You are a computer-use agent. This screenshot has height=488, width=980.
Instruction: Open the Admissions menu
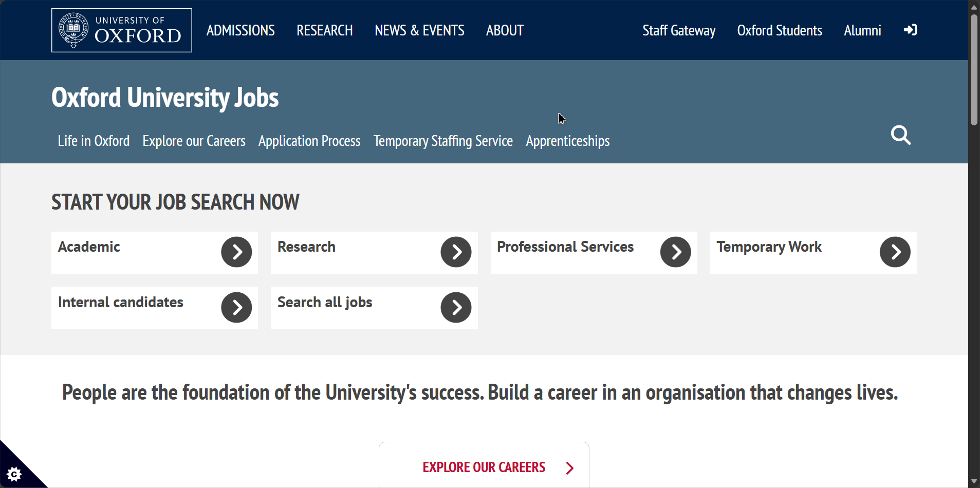click(241, 31)
